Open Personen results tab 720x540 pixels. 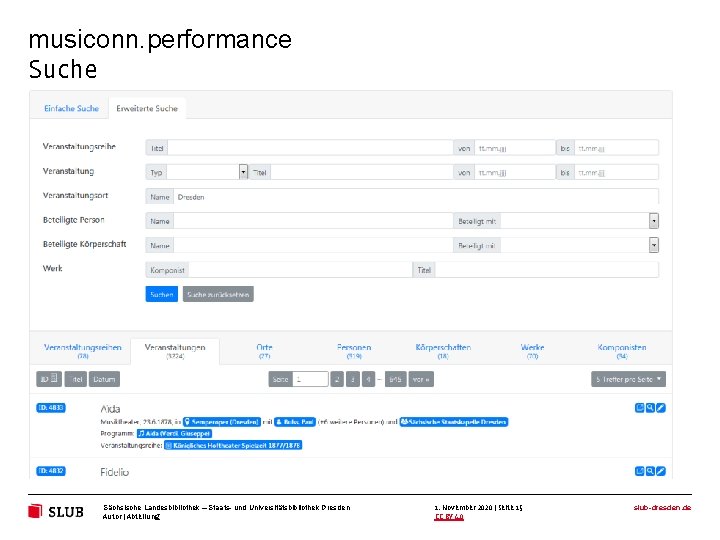pyautogui.click(x=354, y=351)
